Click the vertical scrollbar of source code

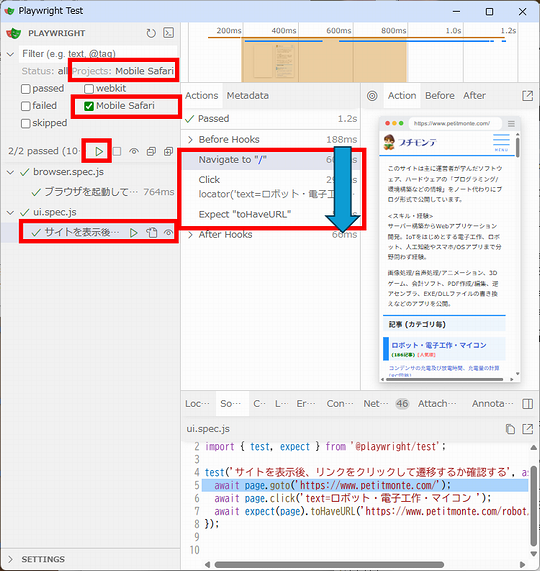(x=533, y=506)
